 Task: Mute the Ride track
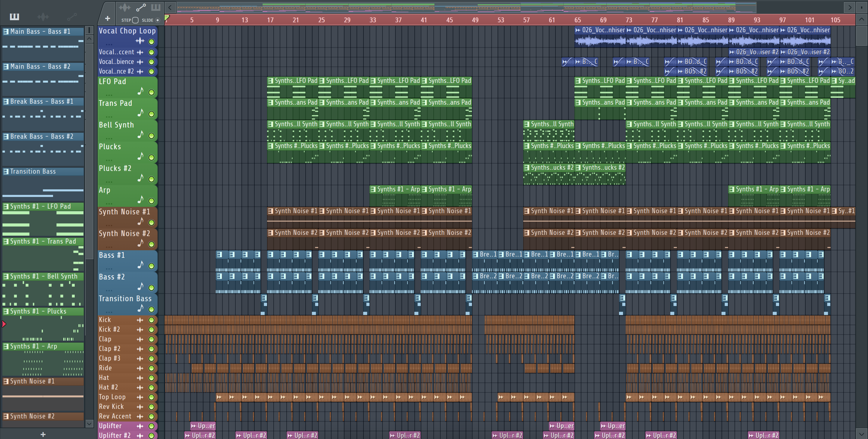click(152, 368)
